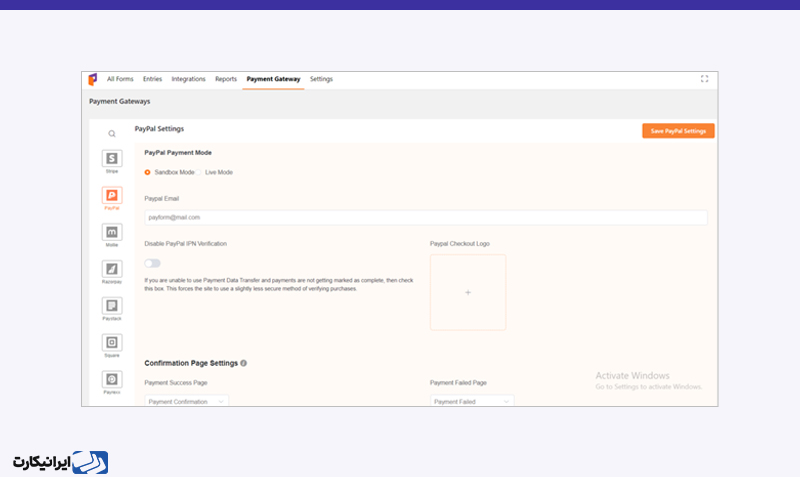
Task: Focus the Paypal Email input field
Action: click(426, 217)
